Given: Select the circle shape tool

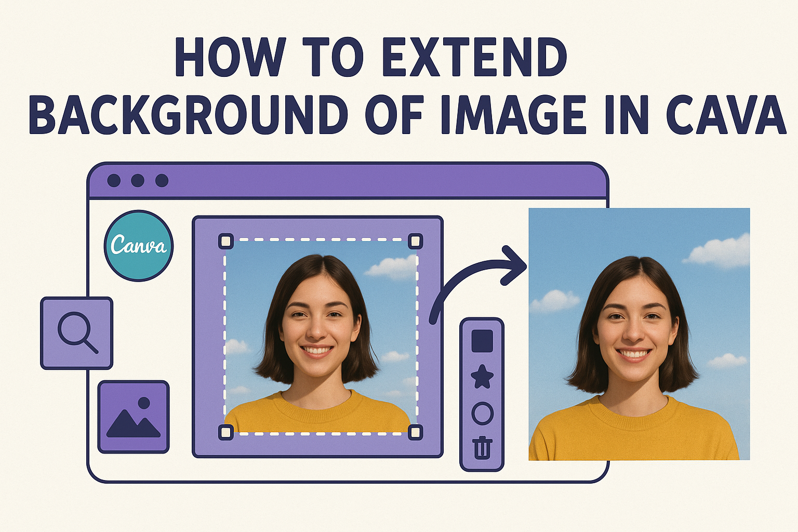Looking at the screenshot, I should (x=482, y=414).
